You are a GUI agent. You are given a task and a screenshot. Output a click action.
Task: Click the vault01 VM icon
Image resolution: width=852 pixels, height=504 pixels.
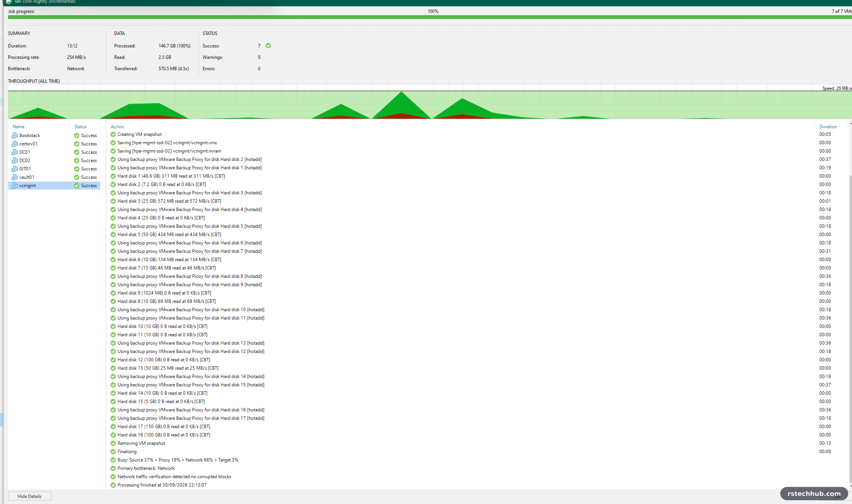tap(15, 177)
